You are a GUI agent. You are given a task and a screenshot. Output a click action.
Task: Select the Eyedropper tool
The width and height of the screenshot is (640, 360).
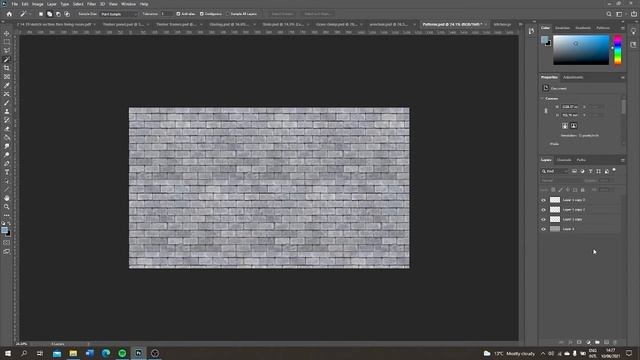point(7,85)
